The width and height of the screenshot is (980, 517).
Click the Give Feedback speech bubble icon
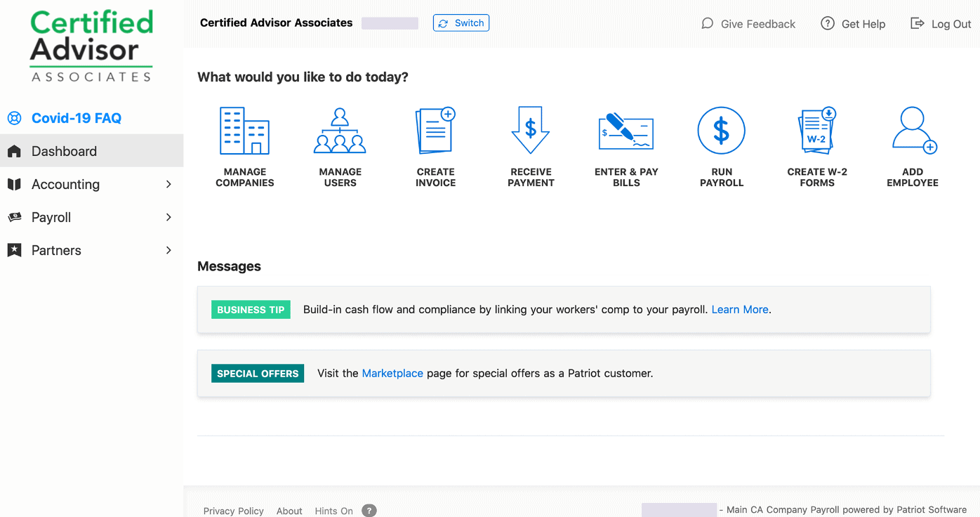pos(708,24)
